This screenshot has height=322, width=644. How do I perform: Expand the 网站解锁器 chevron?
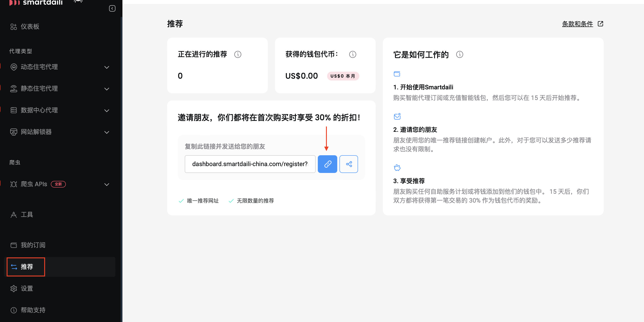click(107, 132)
